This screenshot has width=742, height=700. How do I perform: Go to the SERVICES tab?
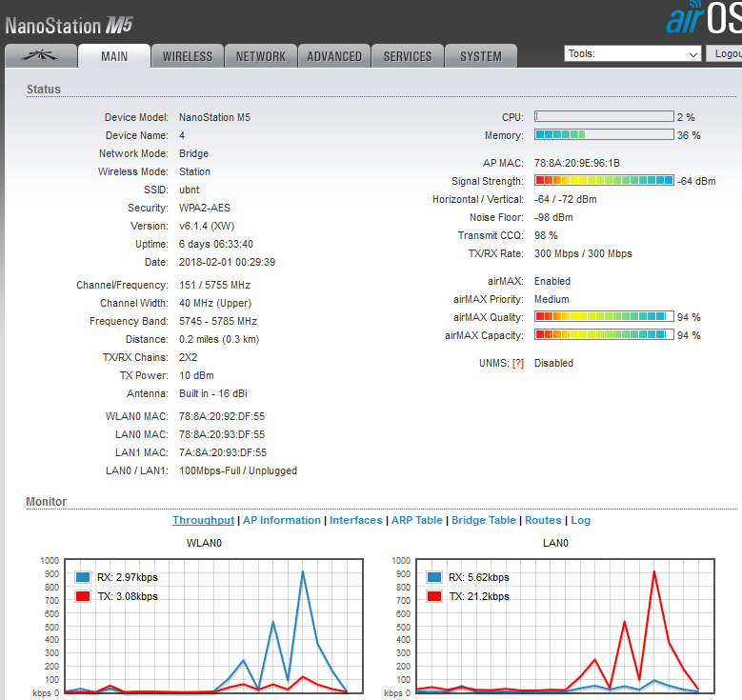click(408, 56)
